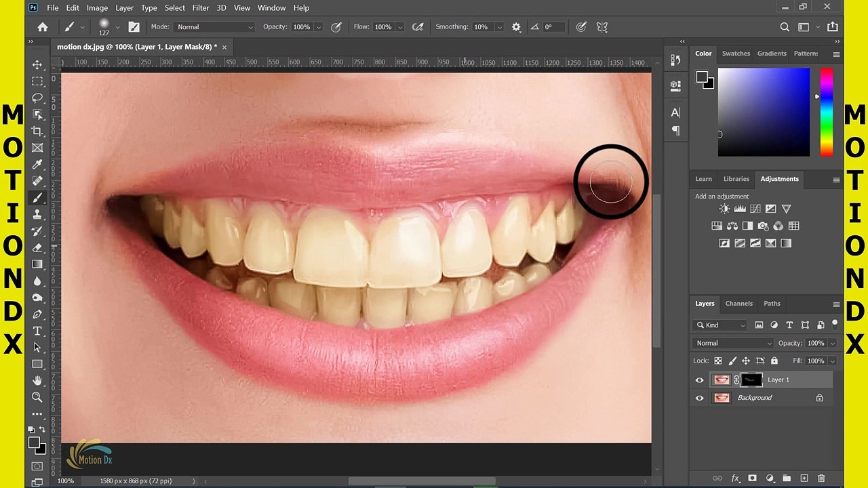Open the Filter menu
This screenshot has width=868, height=488.
(200, 7)
